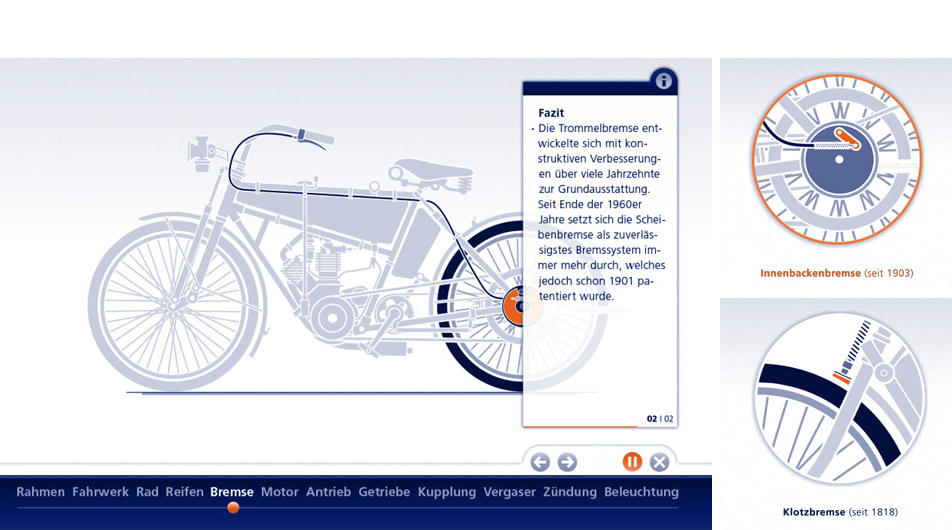952x530 pixels.
Task: Choose Reifen in the navigation bar
Action: (184, 492)
